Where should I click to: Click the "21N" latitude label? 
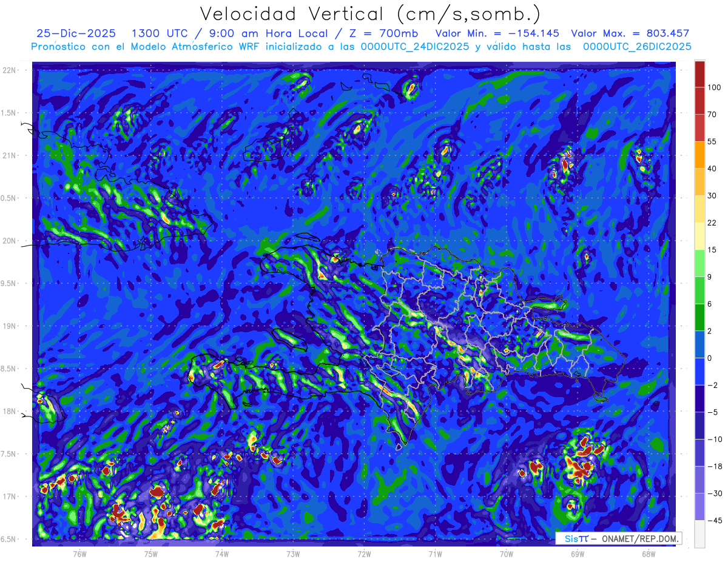pyautogui.click(x=9, y=156)
